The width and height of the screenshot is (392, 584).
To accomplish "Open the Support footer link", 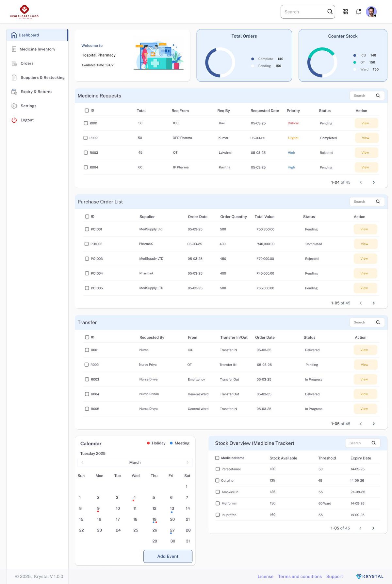I will click(335, 576).
